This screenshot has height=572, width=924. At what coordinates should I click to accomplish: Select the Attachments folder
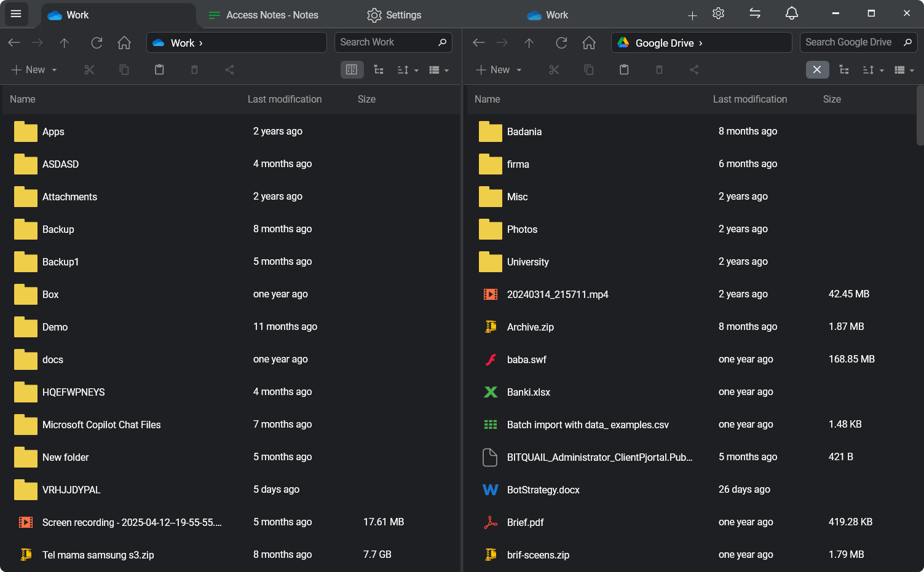pyautogui.click(x=231, y=197)
